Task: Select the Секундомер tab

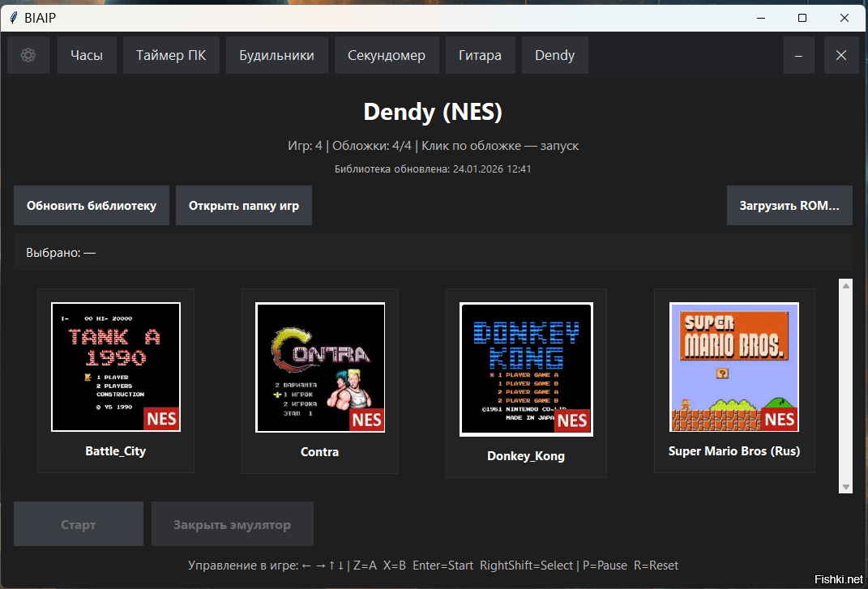Action: (387, 55)
